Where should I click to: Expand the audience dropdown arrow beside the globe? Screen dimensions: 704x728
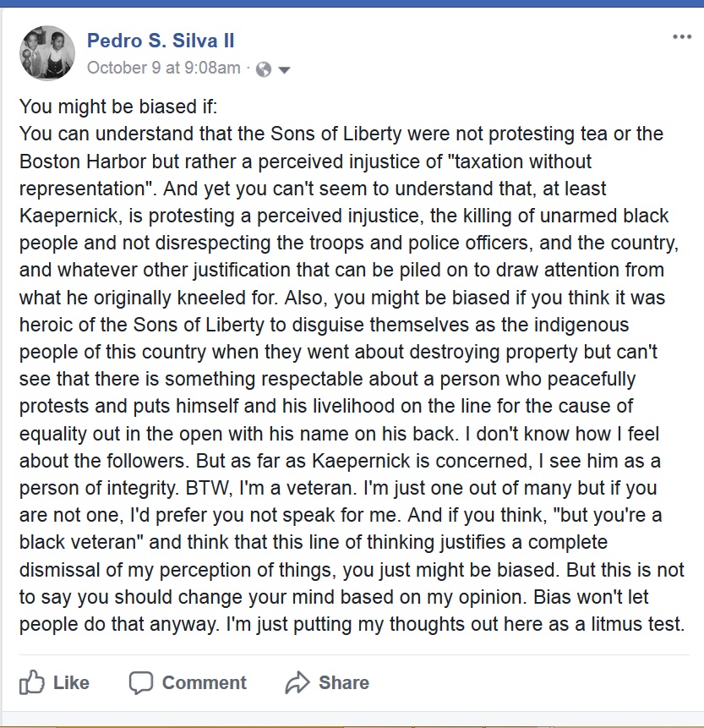pyautogui.click(x=284, y=69)
